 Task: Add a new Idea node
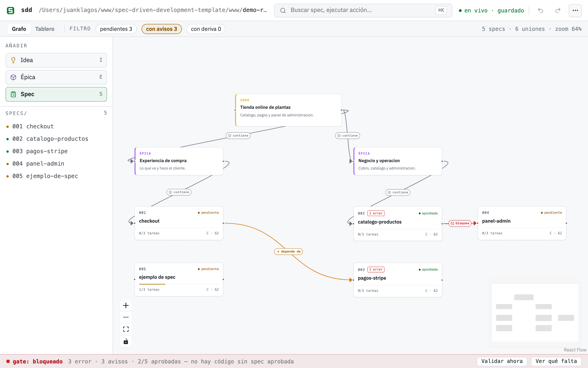pyautogui.click(x=56, y=60)
